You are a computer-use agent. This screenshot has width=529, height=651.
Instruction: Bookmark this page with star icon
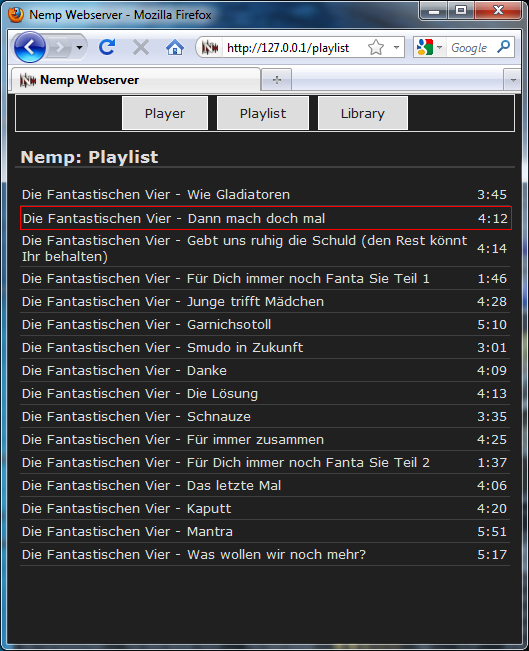click(376, 47)
